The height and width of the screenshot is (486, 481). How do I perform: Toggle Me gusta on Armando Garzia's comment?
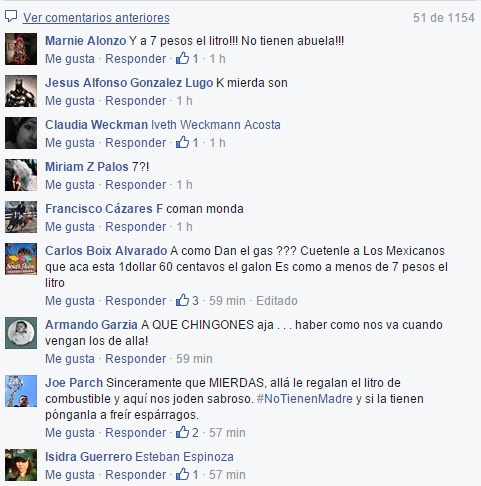point(70,359)
